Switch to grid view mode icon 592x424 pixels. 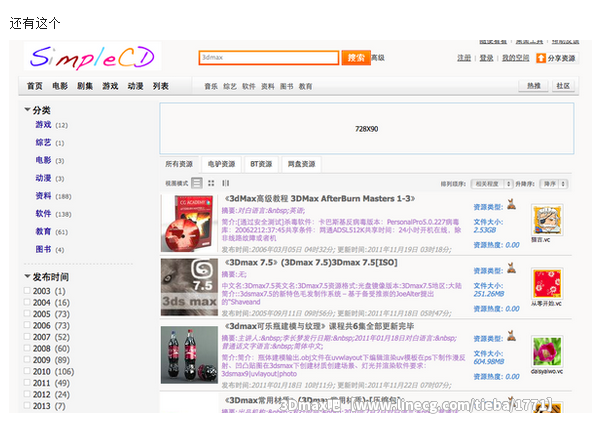point(211,183)
